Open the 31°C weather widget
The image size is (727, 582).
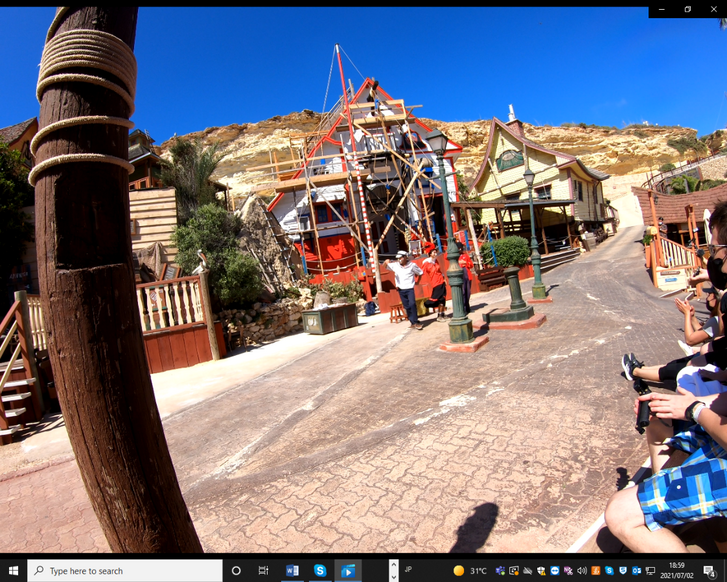pyautogui.click(x=469, y=571)
